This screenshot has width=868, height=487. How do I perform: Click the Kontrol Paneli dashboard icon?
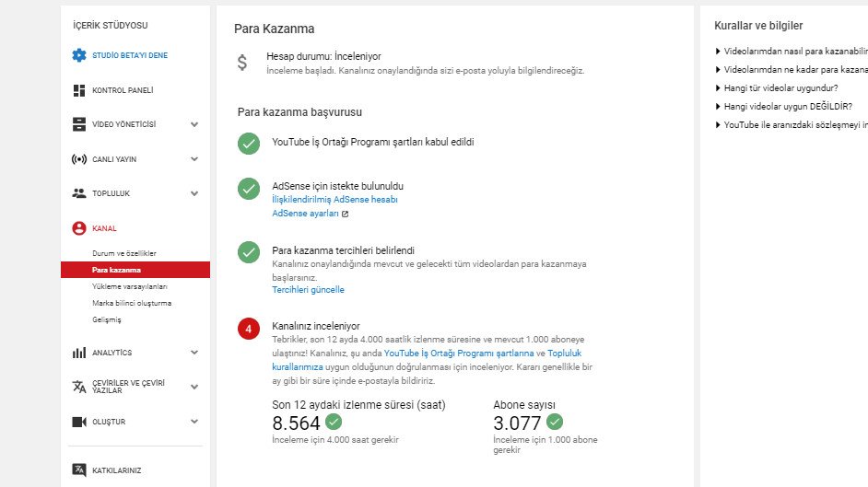[x=79, y=90]
